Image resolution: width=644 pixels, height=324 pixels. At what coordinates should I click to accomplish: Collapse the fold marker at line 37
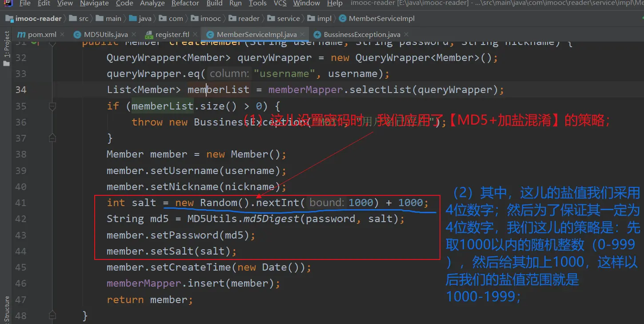click(52, 138)
